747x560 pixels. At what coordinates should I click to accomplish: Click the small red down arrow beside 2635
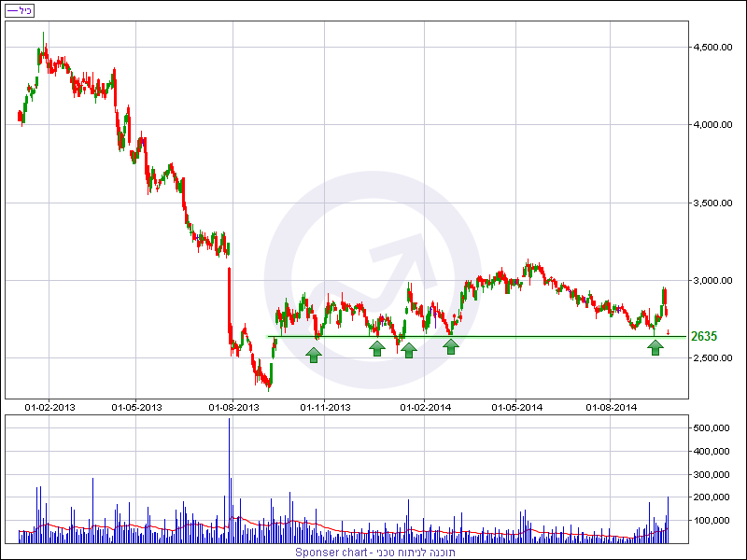click(x=668, y=332)
